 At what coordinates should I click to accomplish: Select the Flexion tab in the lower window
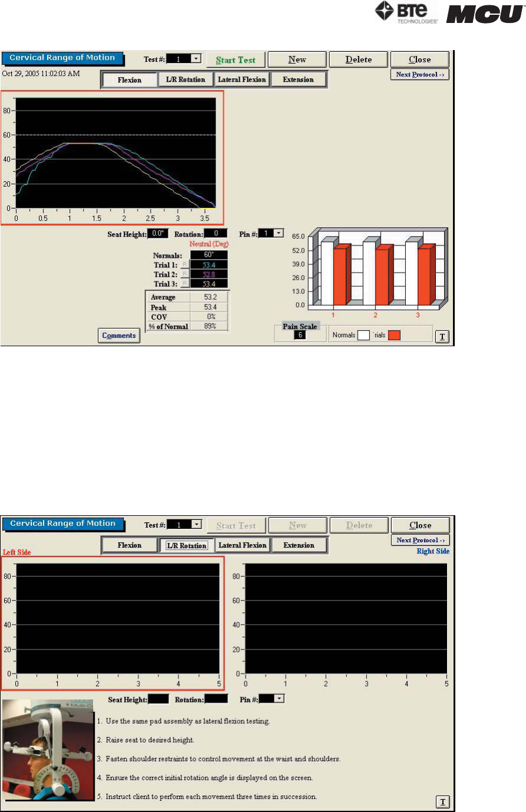pos(130,545)
